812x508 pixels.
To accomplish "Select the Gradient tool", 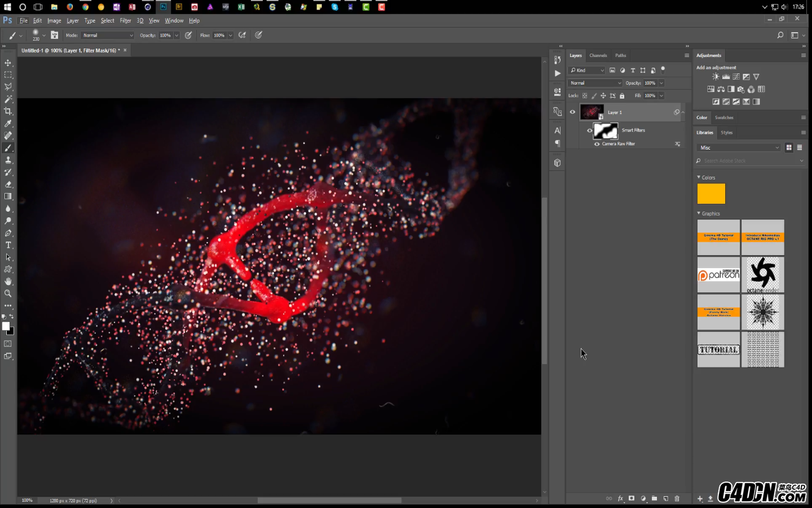I will [8, 196].
